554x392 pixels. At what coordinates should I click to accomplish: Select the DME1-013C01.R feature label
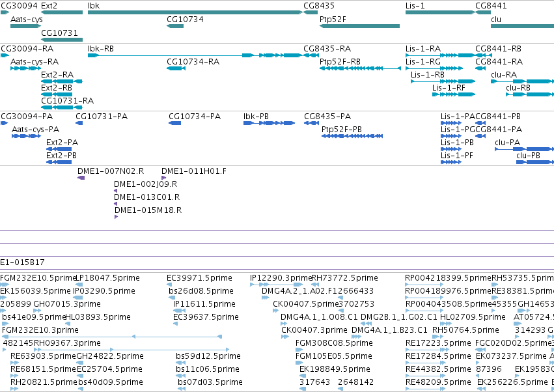(x=146, y=197)
